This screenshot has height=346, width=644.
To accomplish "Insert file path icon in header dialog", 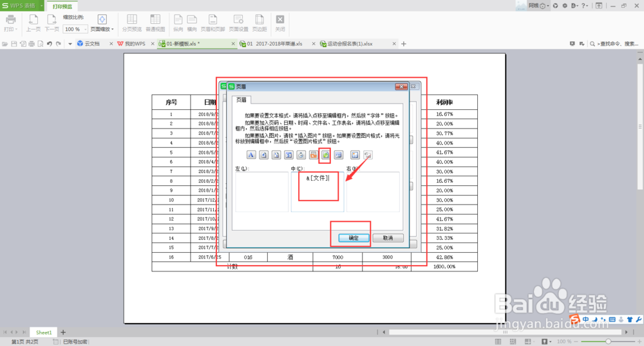I will [x=314, y=154].
